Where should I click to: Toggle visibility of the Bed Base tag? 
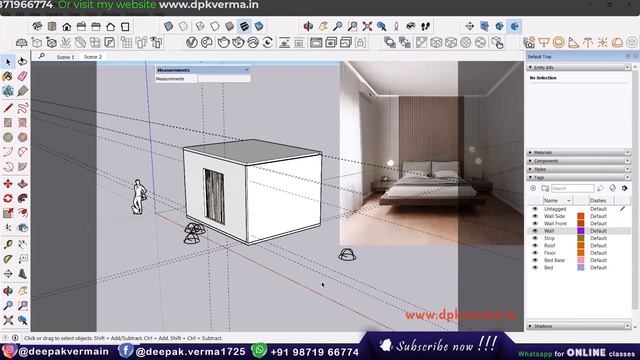(535, 260)
